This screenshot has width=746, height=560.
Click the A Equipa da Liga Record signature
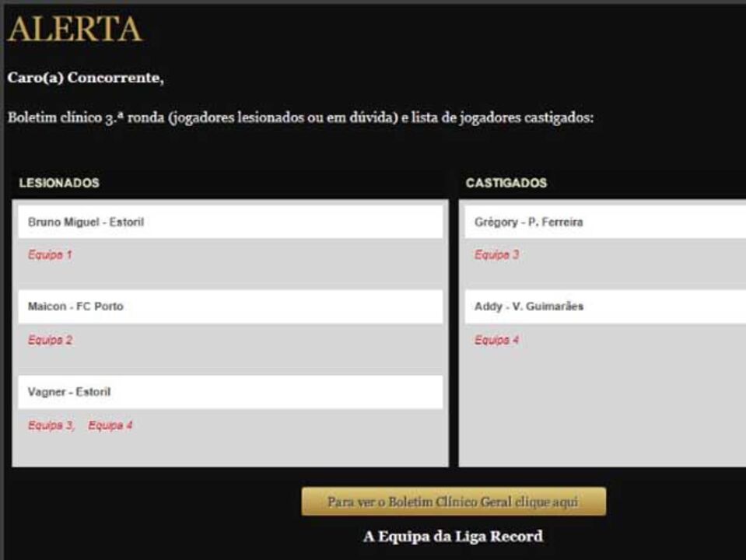point(453,536)
